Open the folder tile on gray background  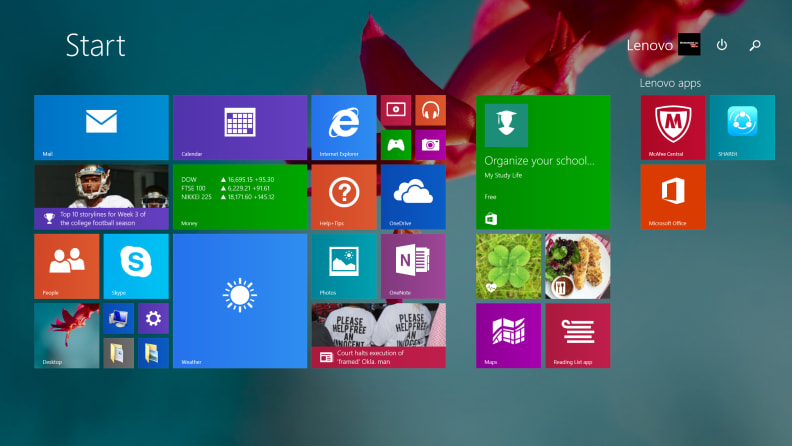tap(119, 353)
